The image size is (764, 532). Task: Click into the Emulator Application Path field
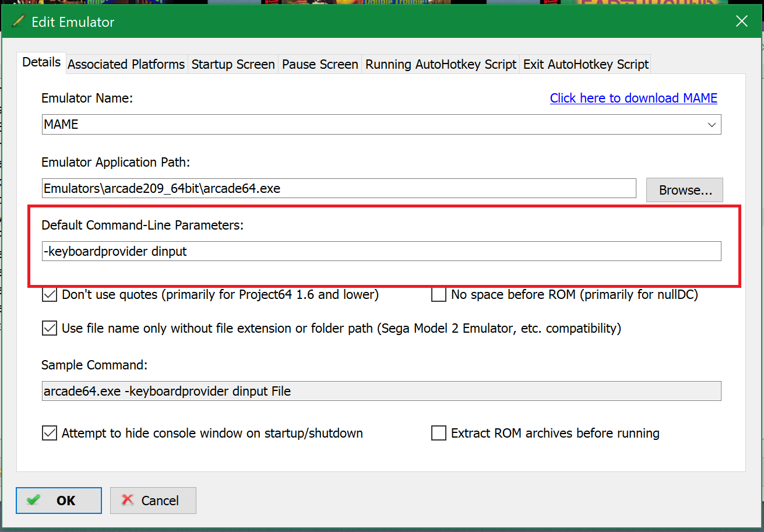tap(339, 188)
